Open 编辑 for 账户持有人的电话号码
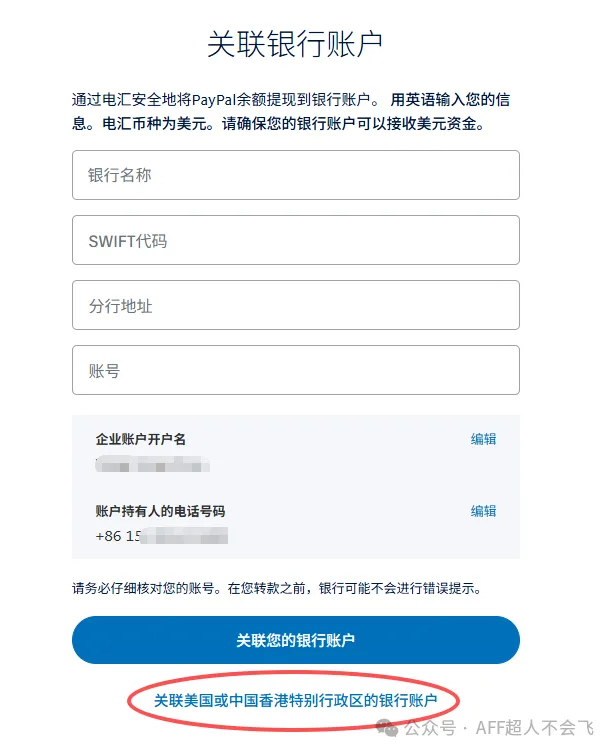Viewport: 614px width, 753px height. point(483,511)
